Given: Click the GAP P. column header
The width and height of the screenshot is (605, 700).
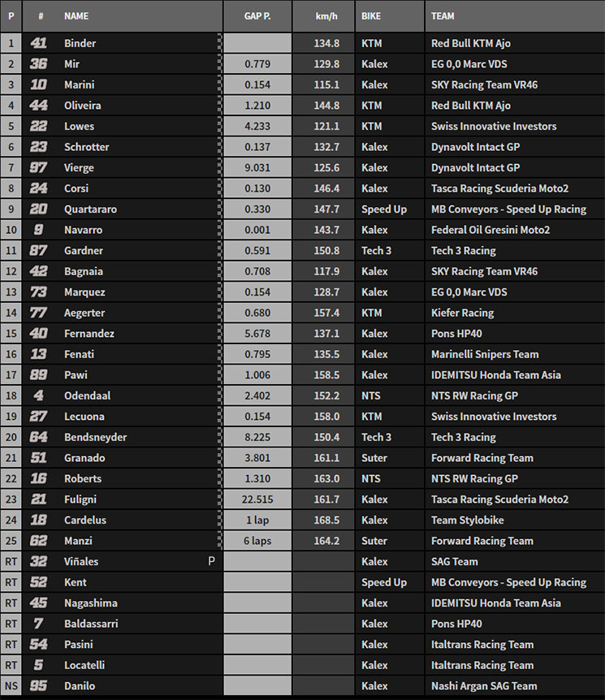Looking at the screenshot, I should tap(257, 16).
